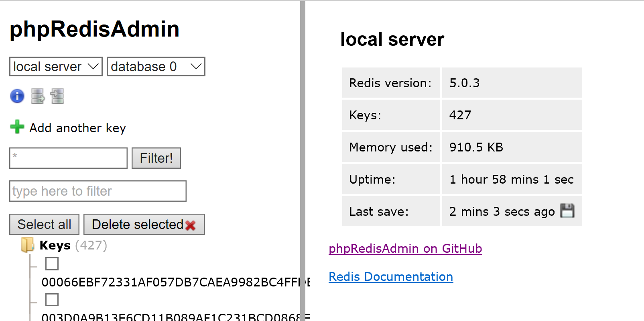
Task: Open Add another key link
Action: (77, 128)
